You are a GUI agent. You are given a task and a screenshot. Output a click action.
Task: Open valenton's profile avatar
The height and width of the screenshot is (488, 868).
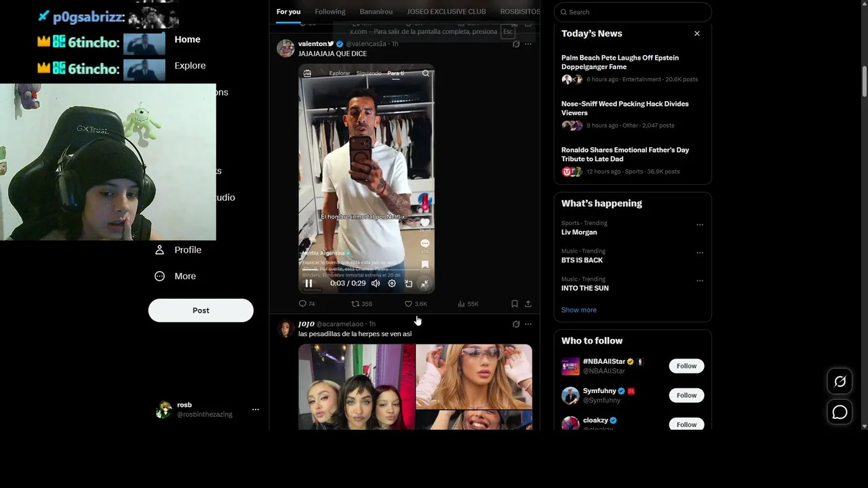[285, 48]
